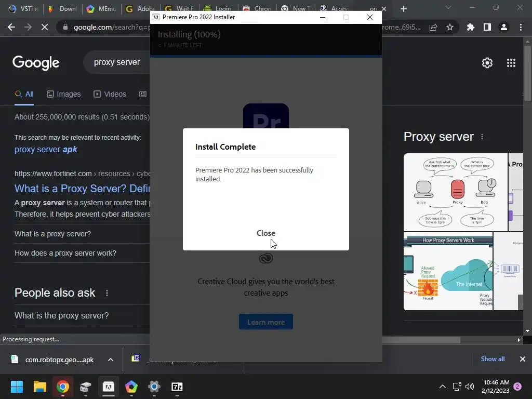Open tab search dropdown in Chrome

pos(448,7)
